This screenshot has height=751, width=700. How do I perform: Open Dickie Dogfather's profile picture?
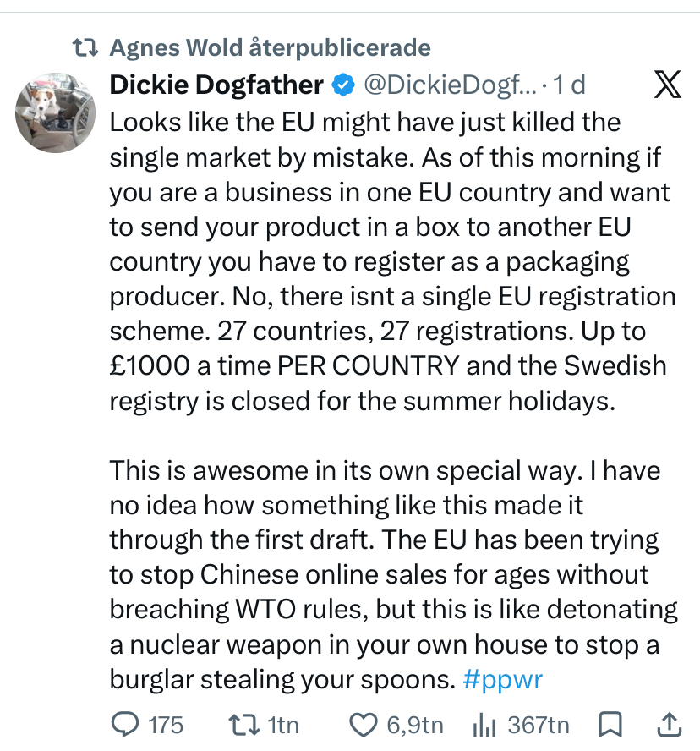point(55,112)
